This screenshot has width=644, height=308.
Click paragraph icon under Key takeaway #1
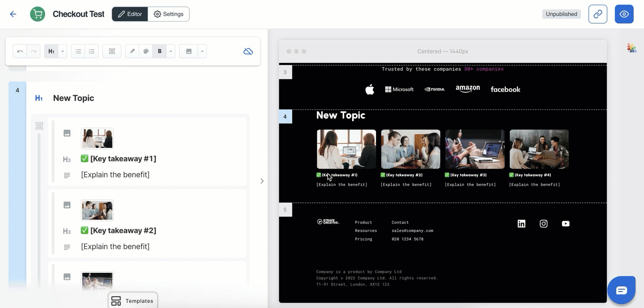pyautogui.click(x=67, y=175)
